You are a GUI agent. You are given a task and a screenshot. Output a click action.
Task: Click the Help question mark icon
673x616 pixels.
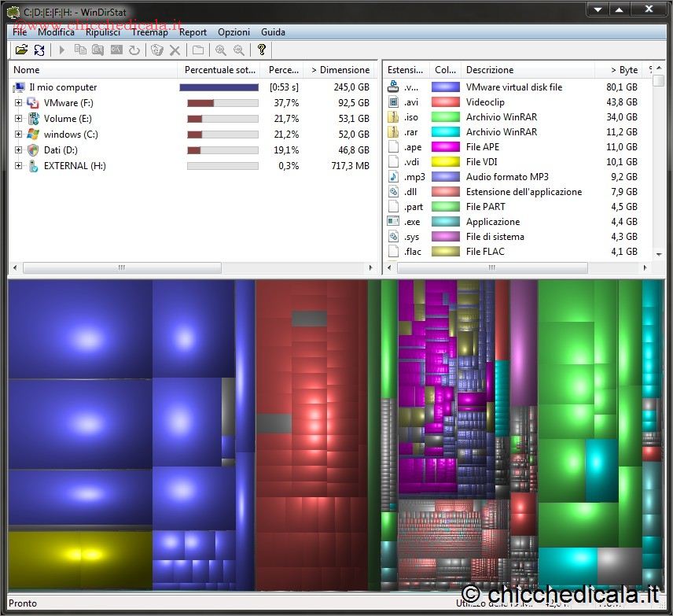(262, 50)
